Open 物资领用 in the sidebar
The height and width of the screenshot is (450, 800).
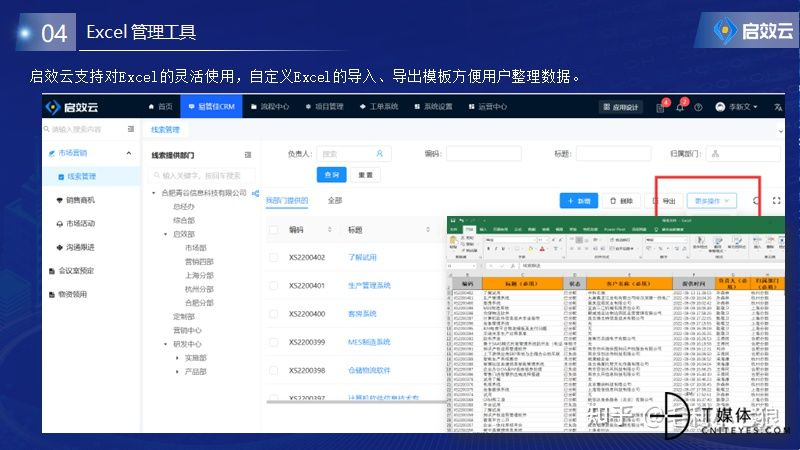pos(67,294)
